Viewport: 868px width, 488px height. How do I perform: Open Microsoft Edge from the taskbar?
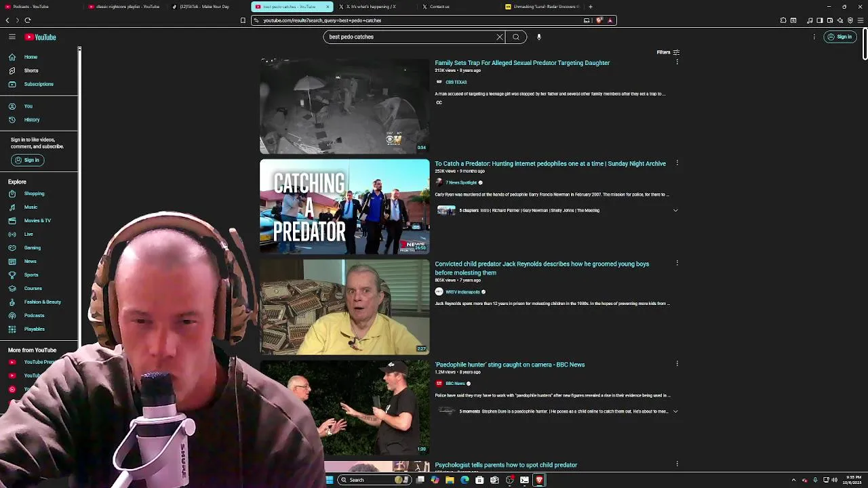tap(465, 480)
